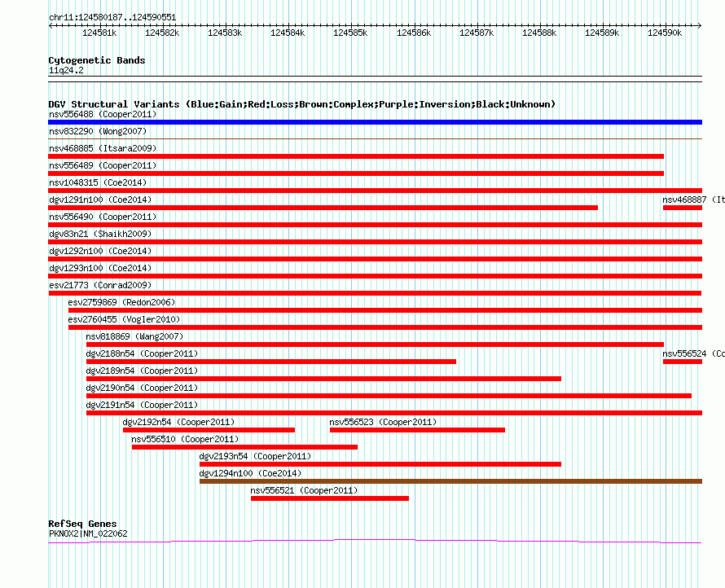Viewport: 725px width, 588px height.
Task: Click red loss bar under dgv2192n54
Action: pyautogui.click(x=209, y=430)
